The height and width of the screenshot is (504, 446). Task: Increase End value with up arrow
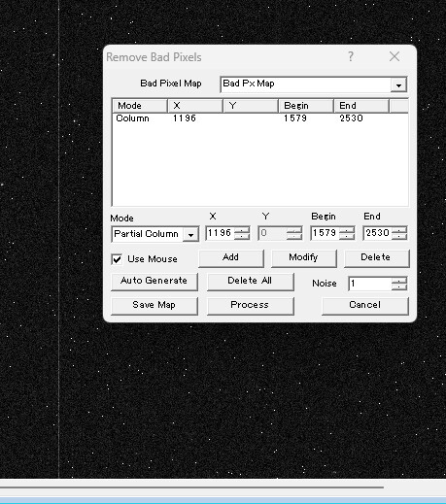(399, 230)
